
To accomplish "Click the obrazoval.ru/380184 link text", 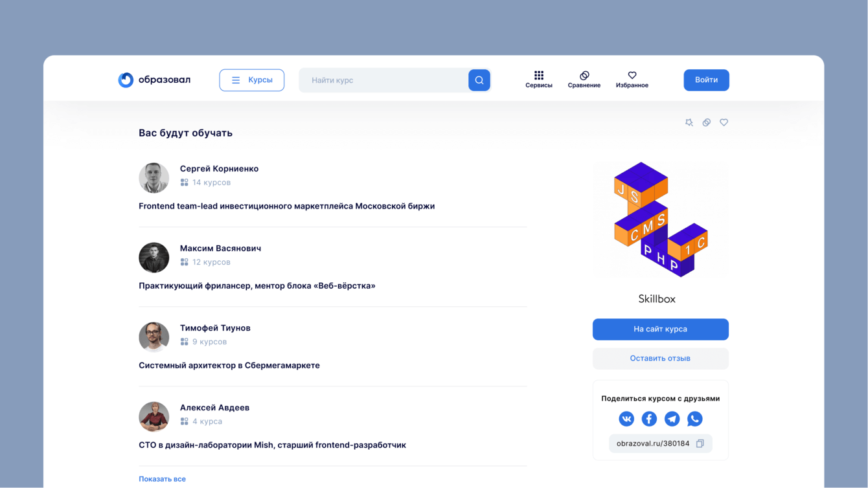I will tap(653, 444).
